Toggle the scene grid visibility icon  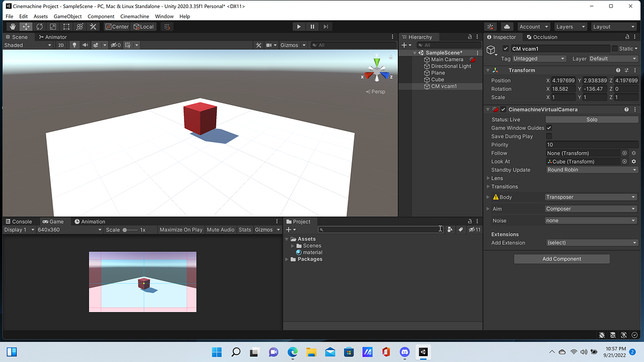128,45
